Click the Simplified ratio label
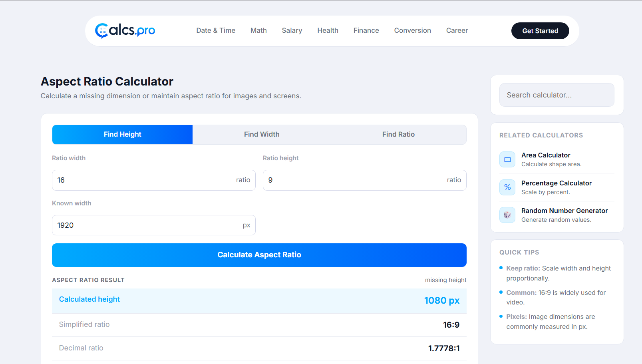Image resolution: width=642 pixels, height=364 pixels. coord(84,324)
